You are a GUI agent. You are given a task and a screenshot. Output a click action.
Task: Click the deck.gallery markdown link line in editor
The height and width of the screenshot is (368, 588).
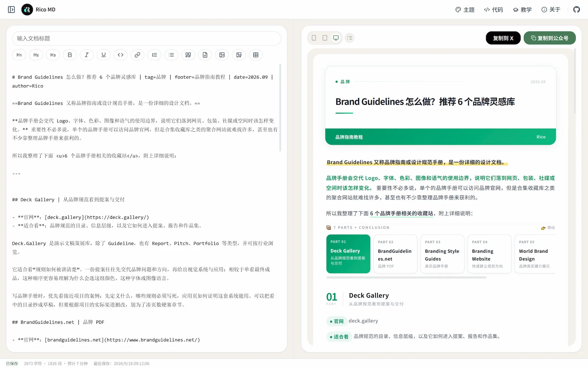pyautogui.click(x=81, y=217)
